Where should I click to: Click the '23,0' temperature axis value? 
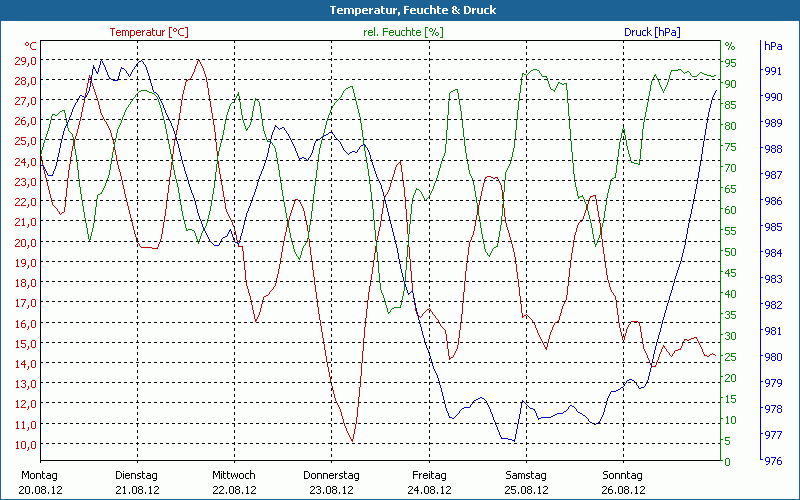25,182
